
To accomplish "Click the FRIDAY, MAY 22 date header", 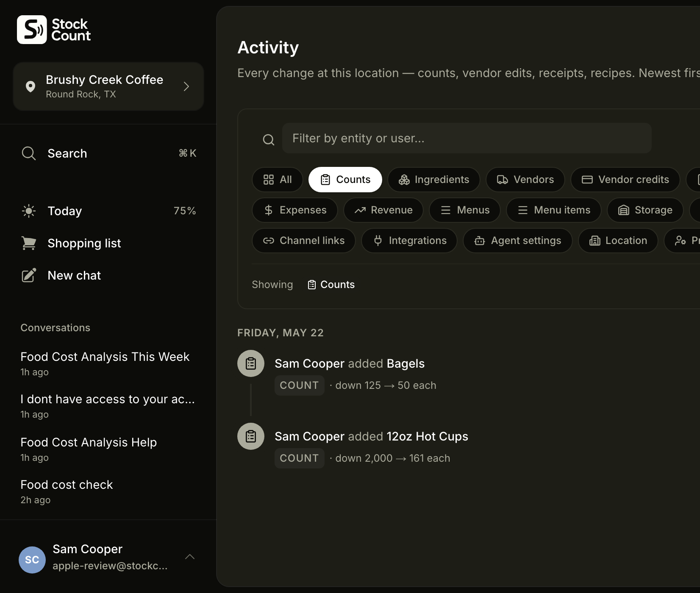I will [281, 333].
